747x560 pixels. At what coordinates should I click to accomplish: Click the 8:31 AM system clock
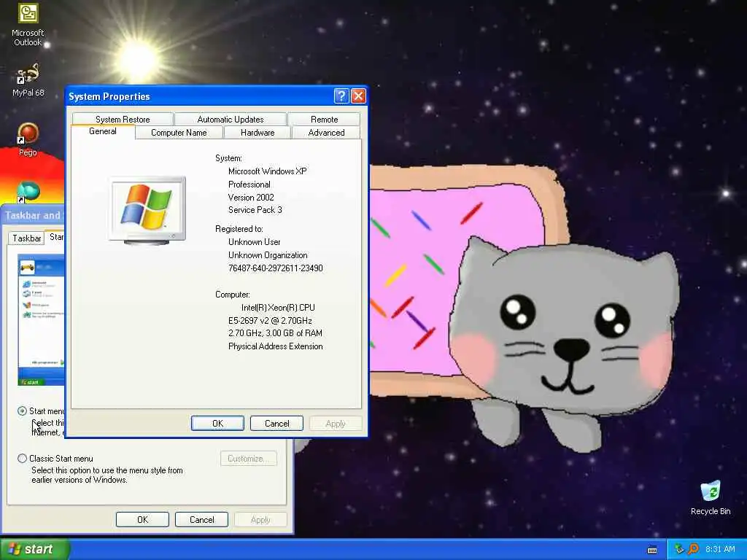tap(720, 550)
